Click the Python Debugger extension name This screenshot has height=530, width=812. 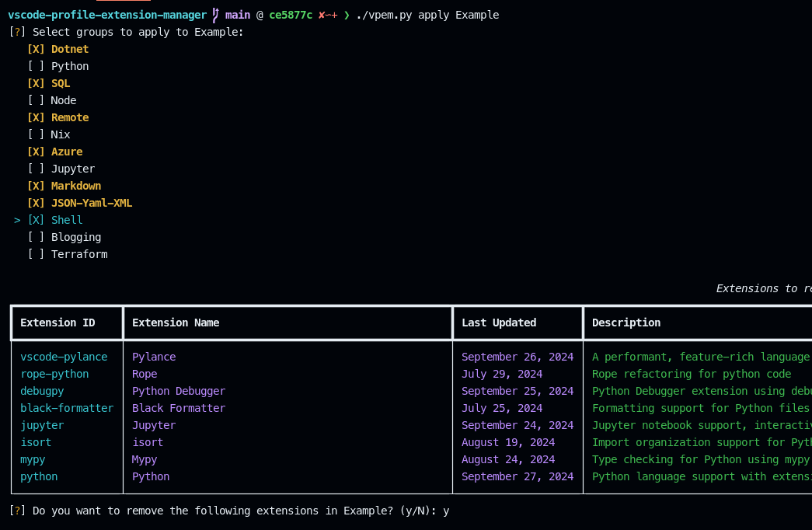pyautogui.click(x=179, y=391)
